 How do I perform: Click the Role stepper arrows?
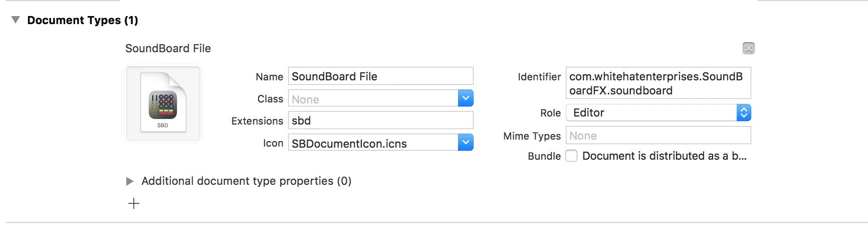pyautogui.click(x=744, y=113)
